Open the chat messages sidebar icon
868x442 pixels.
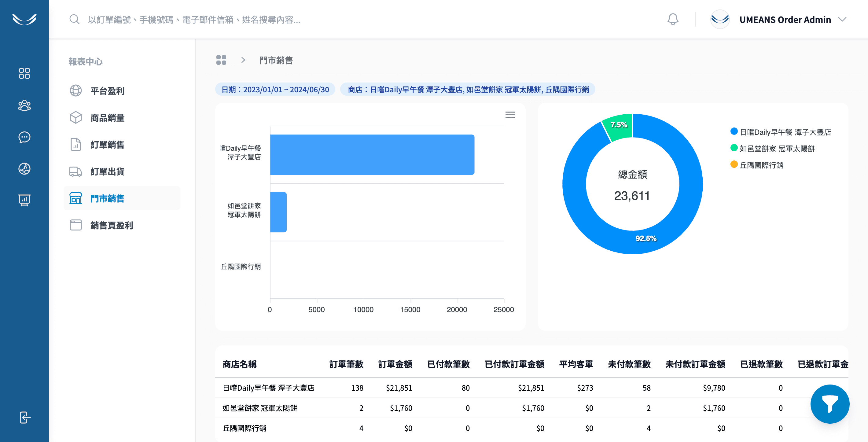pos(24,137)
